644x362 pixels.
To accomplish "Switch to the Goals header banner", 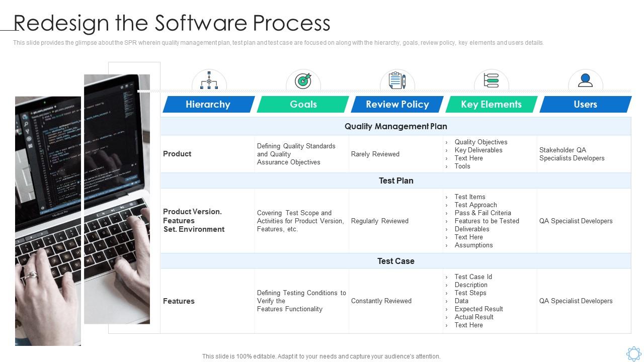I will pyautogui.click(x=302, y=104).
